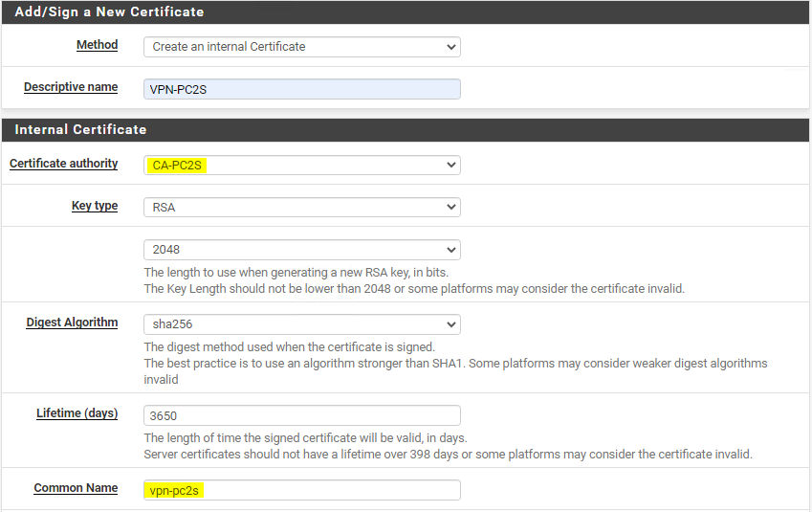Click the chevron arrow of Method select
The height and width of the screenshot is (512, 812).
(451, 47)
